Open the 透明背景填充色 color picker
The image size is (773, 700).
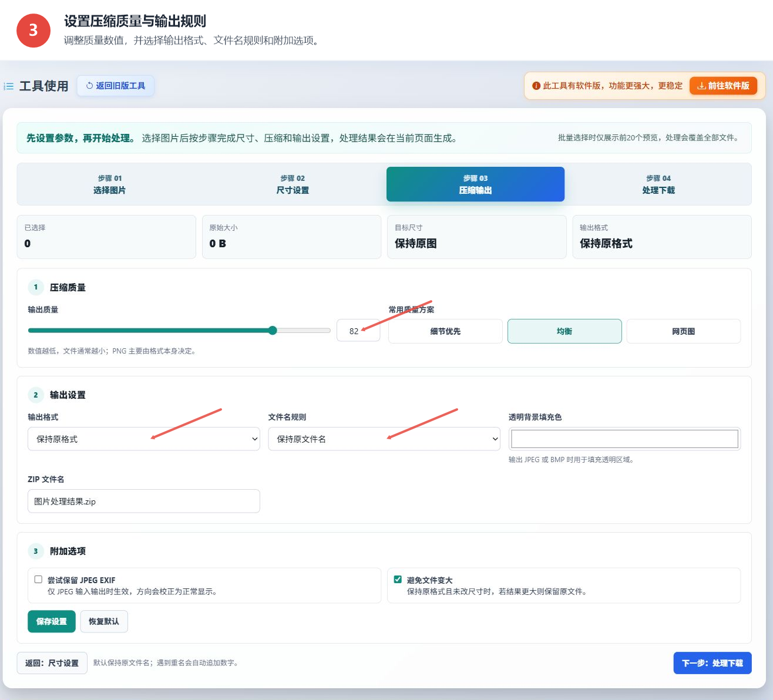[624, 439]
